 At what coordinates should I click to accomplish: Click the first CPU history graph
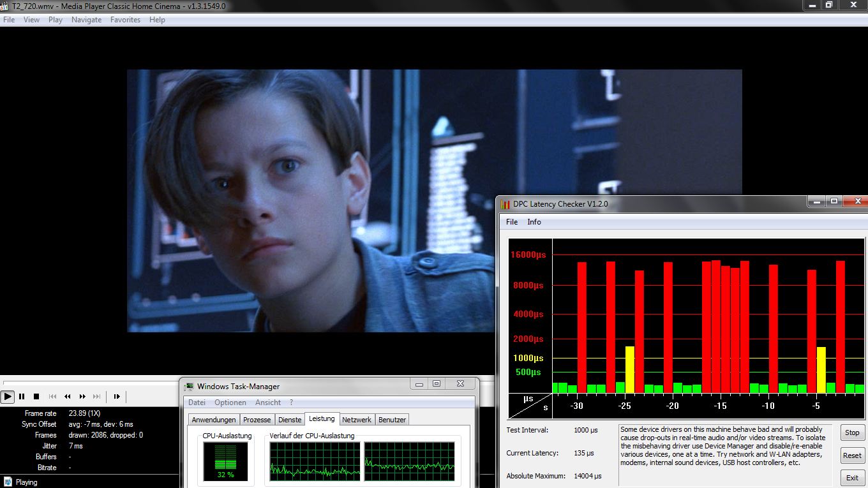point(315,461)
